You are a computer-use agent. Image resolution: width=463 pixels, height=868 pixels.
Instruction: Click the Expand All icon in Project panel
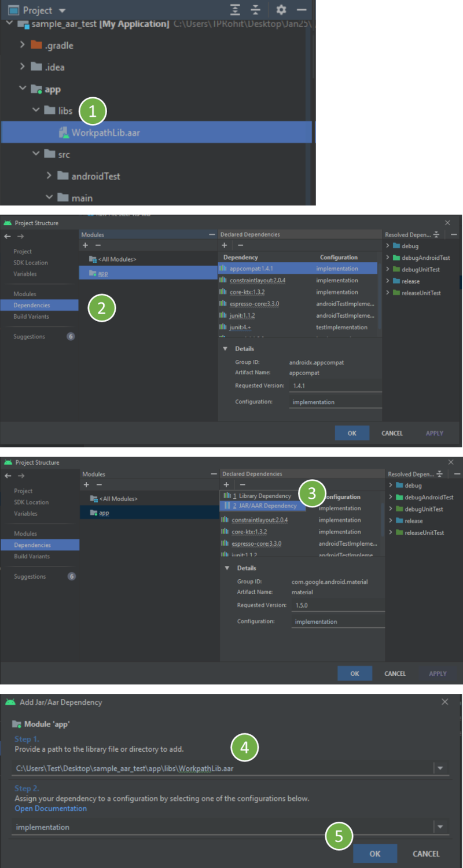click(234, 10)
